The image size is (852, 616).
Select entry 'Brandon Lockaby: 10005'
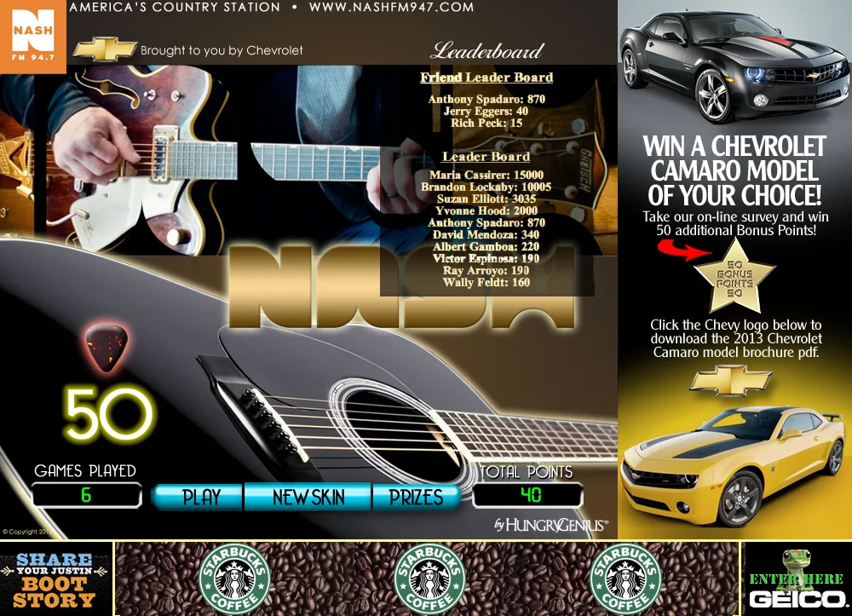(486, 187)
